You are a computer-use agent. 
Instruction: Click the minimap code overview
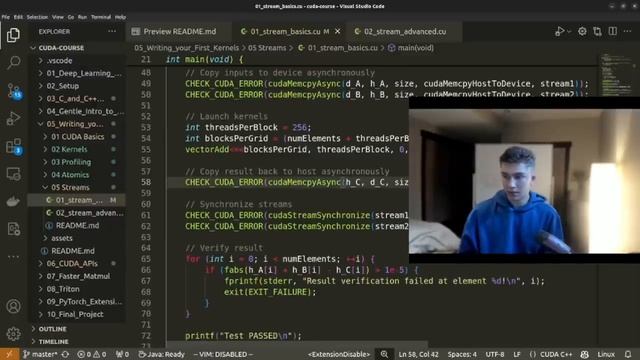tap(618, 75)
